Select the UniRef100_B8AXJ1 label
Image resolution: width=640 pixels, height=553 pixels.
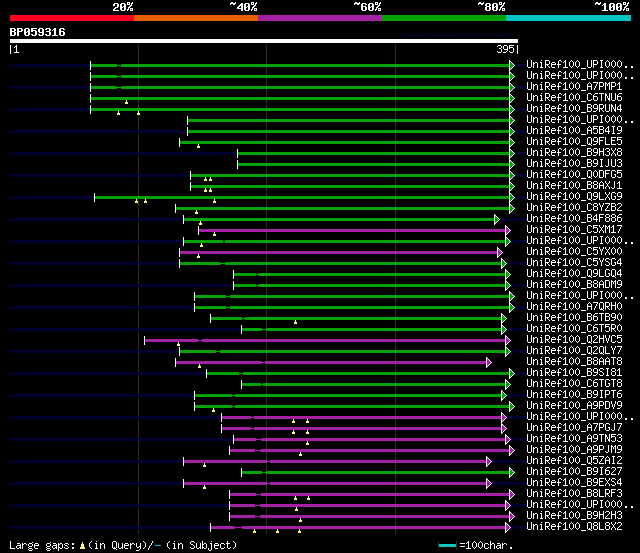pos(574,186)
